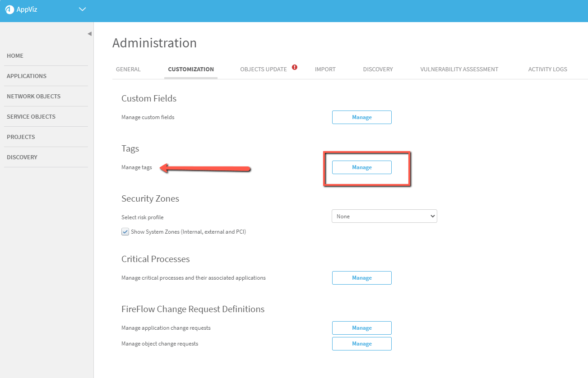This screenshot has height=378, width=588.
Task: Select Projects in the sidebar menu
Action: (x=21, y=137)
